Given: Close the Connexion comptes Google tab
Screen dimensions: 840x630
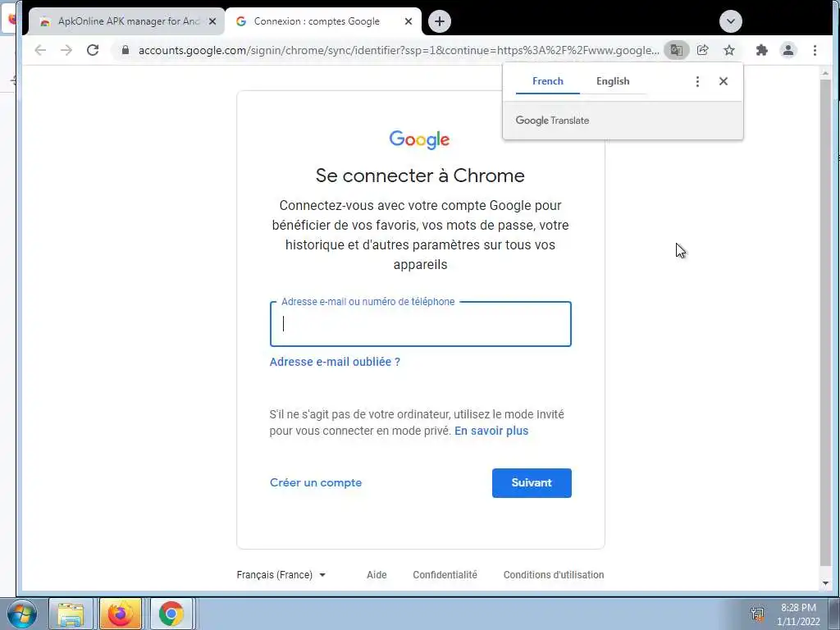Looking at the screenshot, I should (409, 21).
